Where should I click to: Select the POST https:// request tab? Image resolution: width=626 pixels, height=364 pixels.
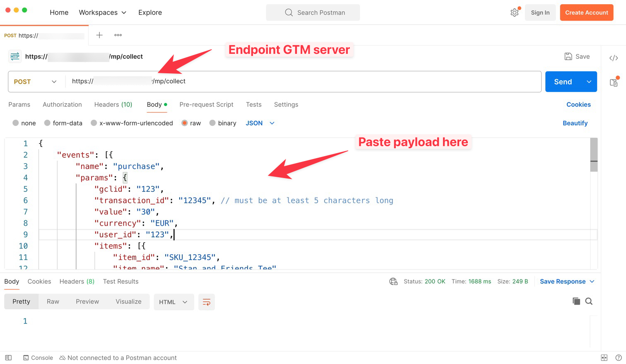click(x=44, y=36)
